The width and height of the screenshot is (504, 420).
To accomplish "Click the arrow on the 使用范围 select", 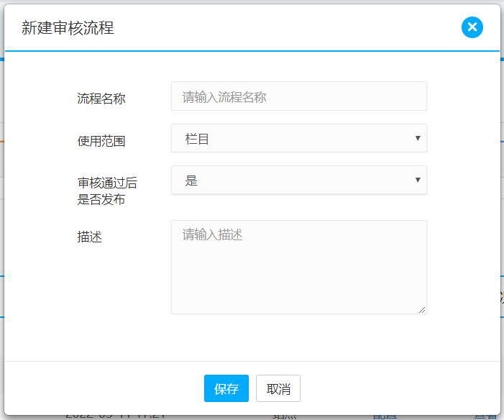I will click(x=418, y=138).
